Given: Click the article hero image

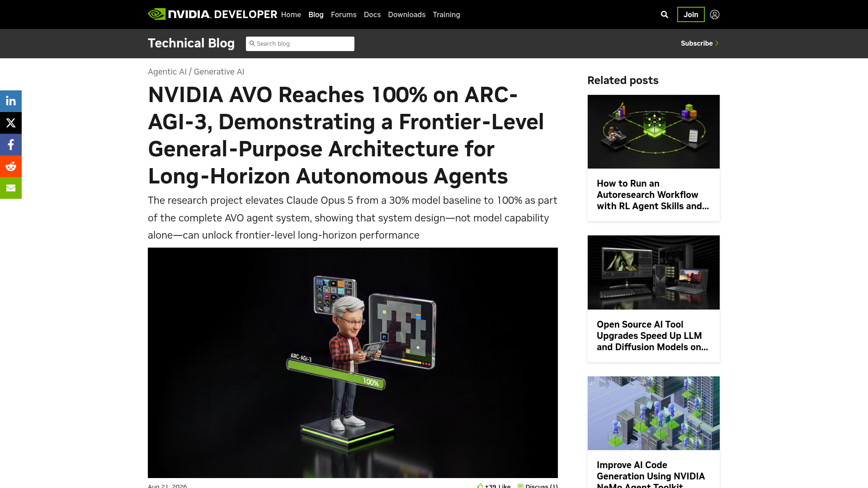Looking at the screenshot, I should pos(353,363).
